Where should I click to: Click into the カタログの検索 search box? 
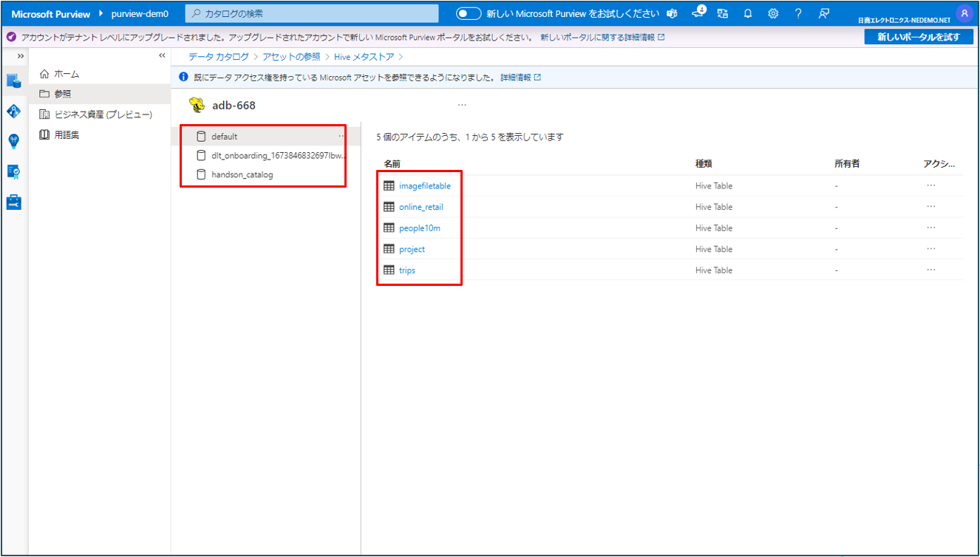click(x=312, y=14)
